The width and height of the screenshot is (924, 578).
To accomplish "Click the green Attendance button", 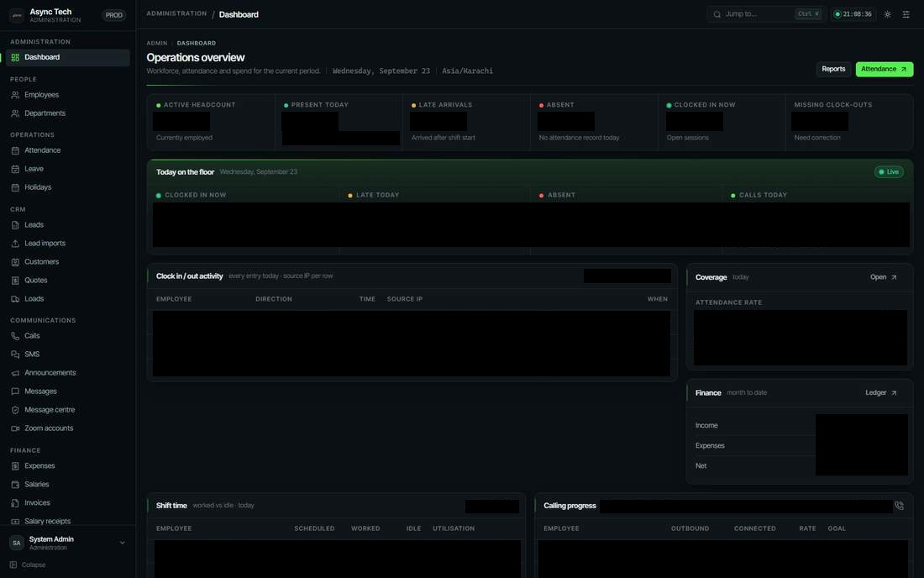I will (x=884, y=69).
